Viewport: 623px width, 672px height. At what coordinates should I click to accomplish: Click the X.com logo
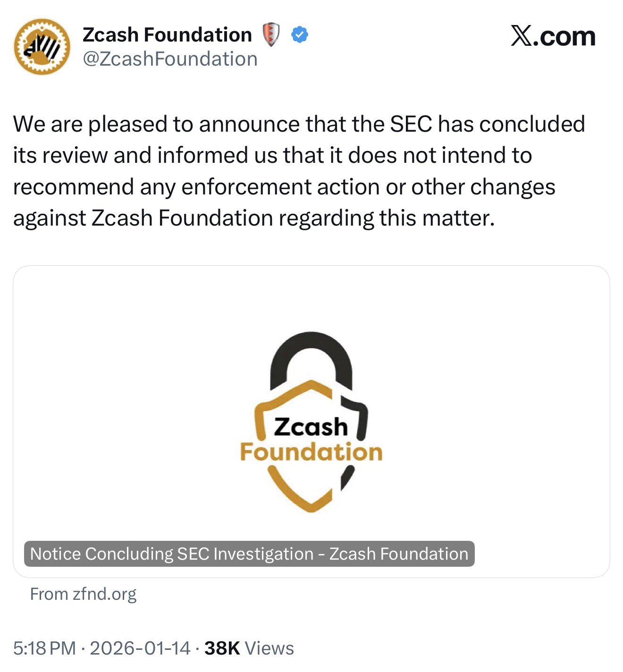553,37
